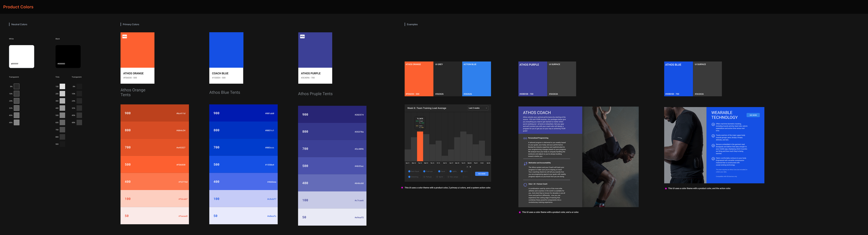Click the dumbbell icon beside Personalized Programming
This screenshot has width=868, height=235.
(x=525, y=138)
